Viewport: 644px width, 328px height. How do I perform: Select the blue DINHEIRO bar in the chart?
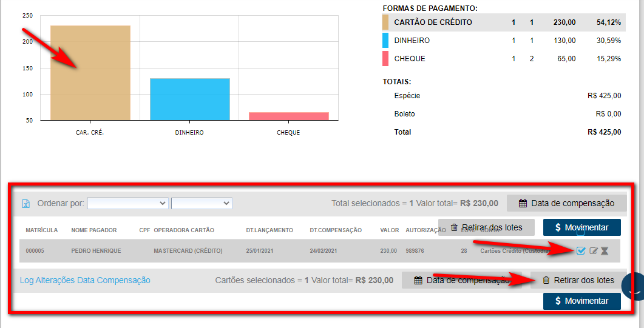click(x=189, y=99)
